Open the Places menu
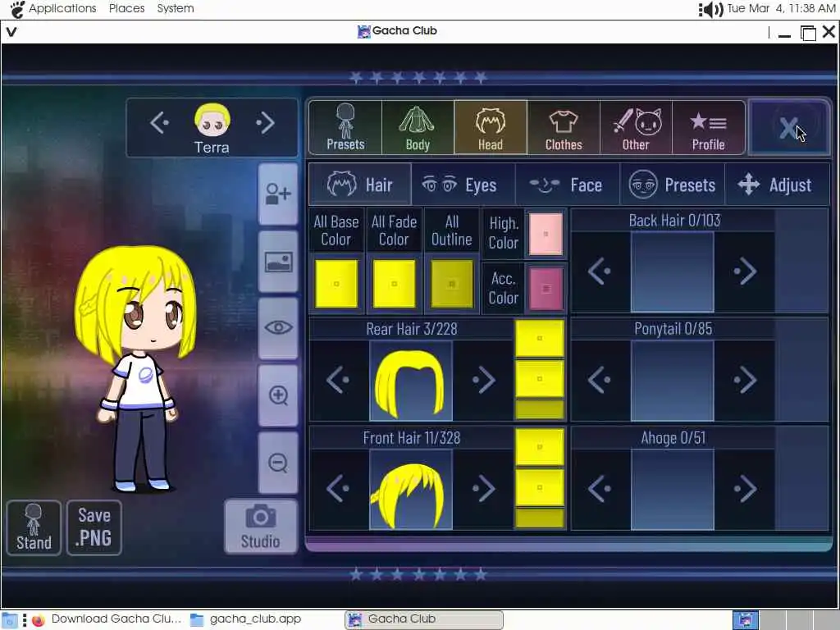Viewport: 840px width, 630px height. click(x=127, y=8)
